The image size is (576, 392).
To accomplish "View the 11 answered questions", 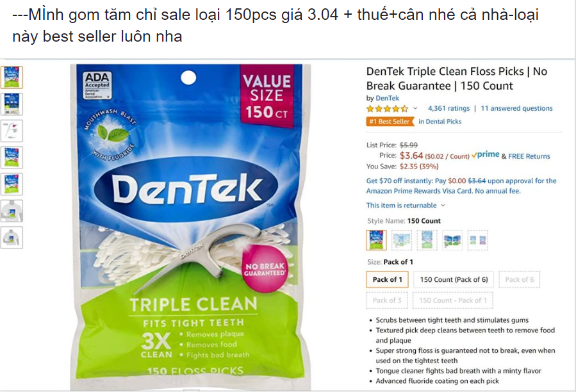I will click(516, 108).
